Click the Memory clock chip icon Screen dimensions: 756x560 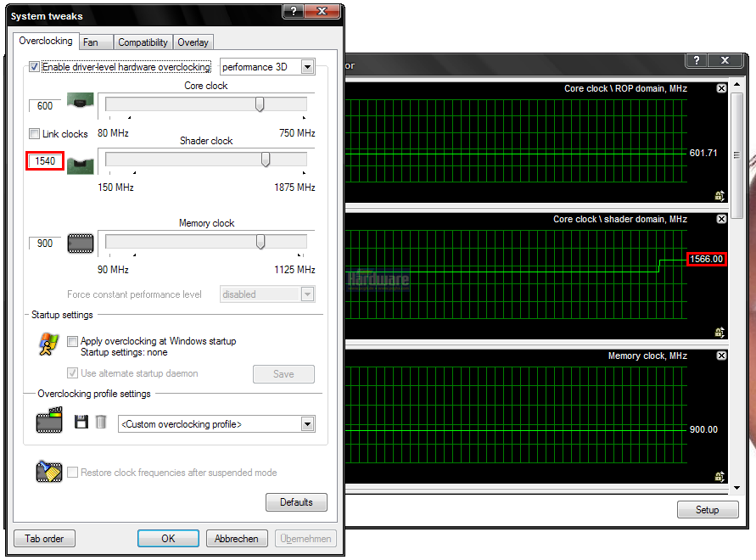coord(81,244)
